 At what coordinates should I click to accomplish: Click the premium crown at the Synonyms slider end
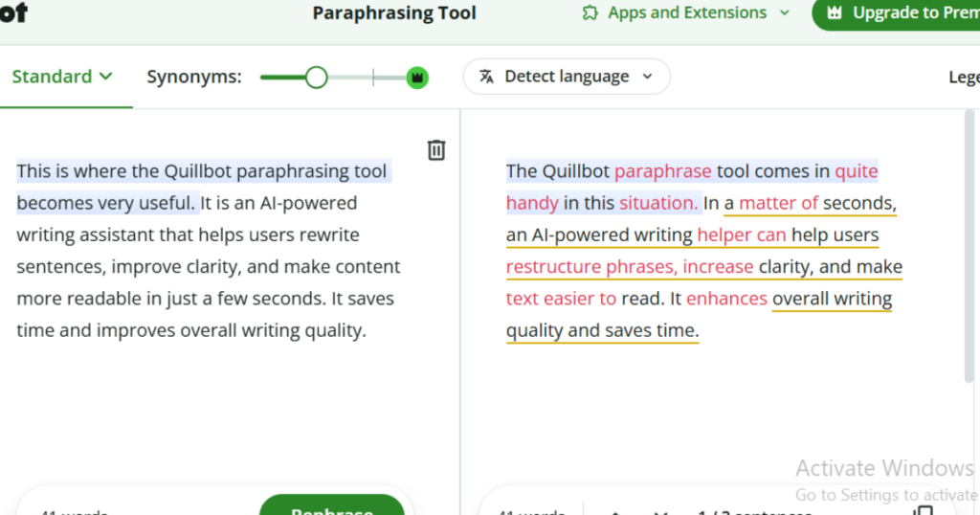click(x=417, y=78)
